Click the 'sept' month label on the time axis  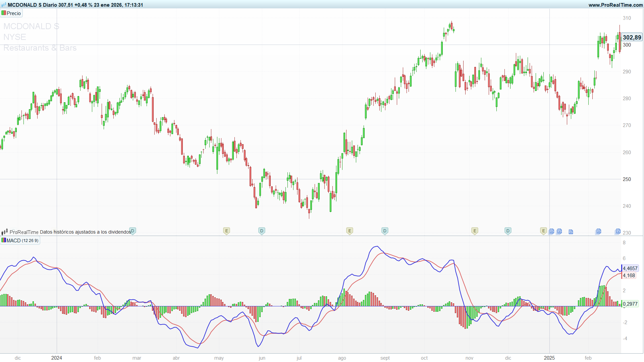(x=385, y=358)
